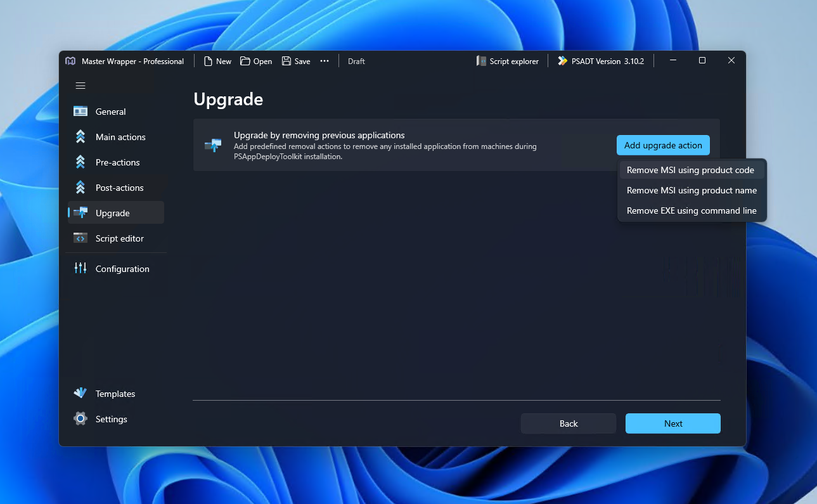Image resolution: width=817 pixels, height=504 pixels.
Task: Choose Remove MSI using product code
Action: click(692, 170)
